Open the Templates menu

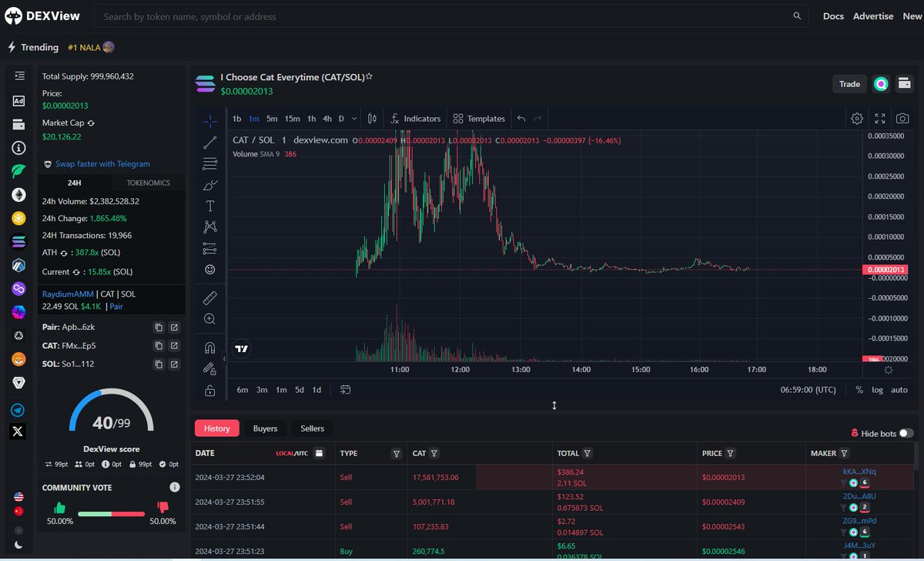(x=479, y=119)
